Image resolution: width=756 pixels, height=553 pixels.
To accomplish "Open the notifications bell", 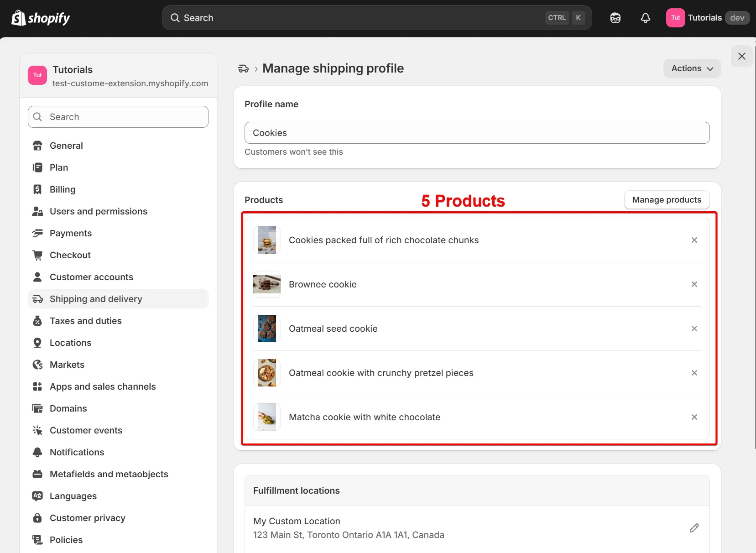I will (645, 18).
